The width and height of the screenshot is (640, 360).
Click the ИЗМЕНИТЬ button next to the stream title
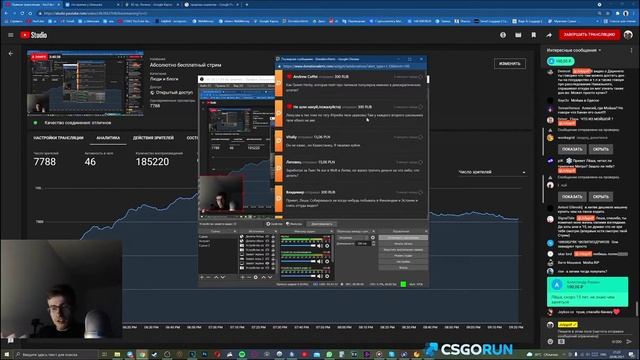pyautogui.click(x=509, y=64)
